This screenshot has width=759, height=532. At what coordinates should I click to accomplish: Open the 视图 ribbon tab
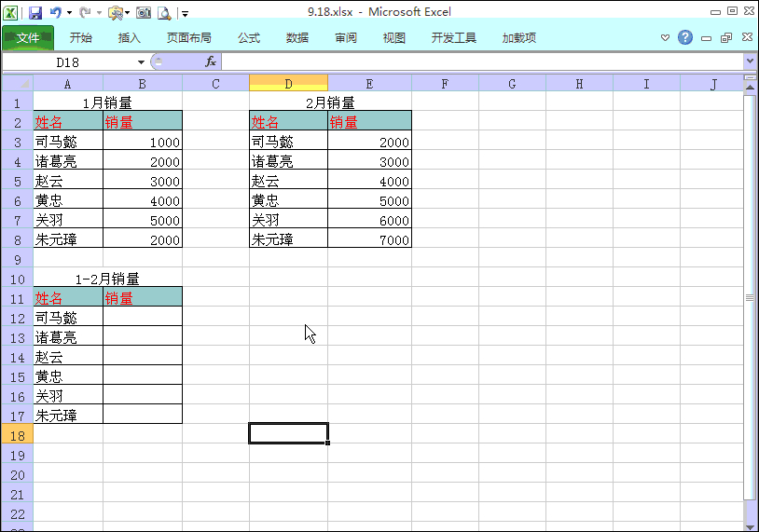(394, 37)
